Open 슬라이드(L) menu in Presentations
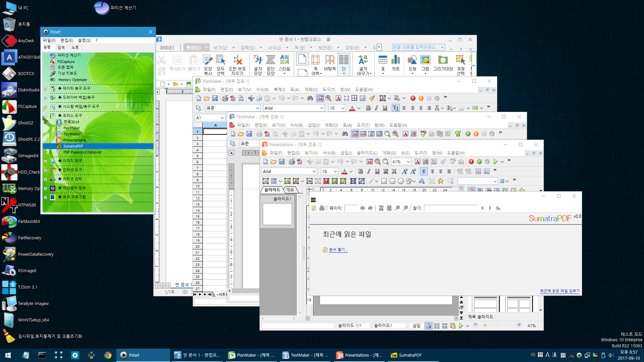The image size is (644, 362). coord(367,153)
